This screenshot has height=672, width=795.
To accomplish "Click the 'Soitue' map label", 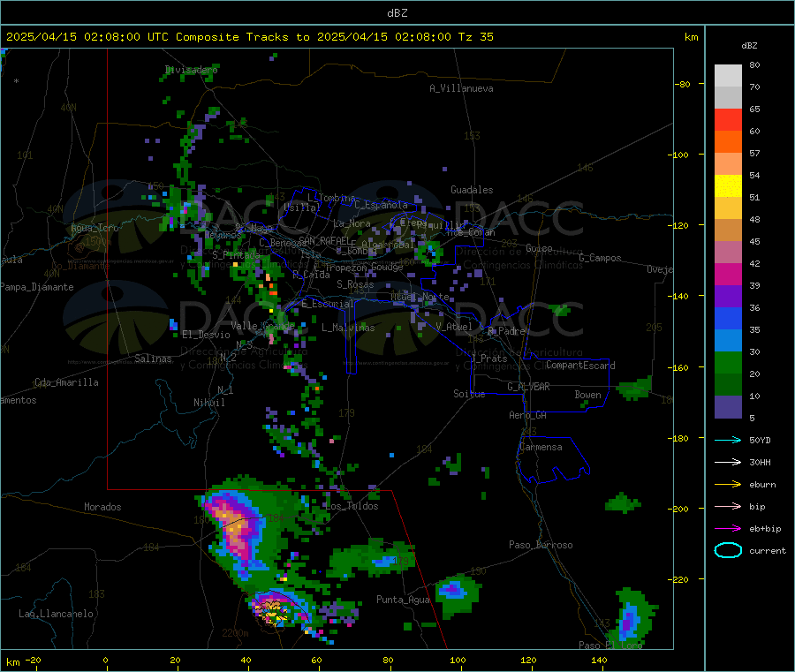I will click(x=469, y=393).
